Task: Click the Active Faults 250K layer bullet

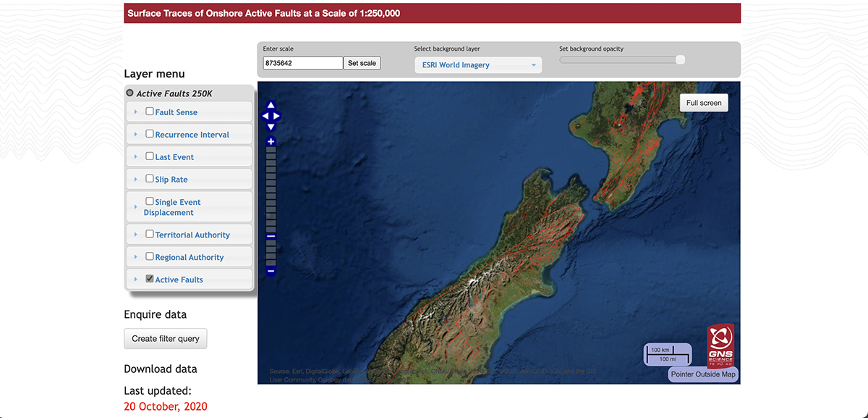Action: click(x=130, y=93)
